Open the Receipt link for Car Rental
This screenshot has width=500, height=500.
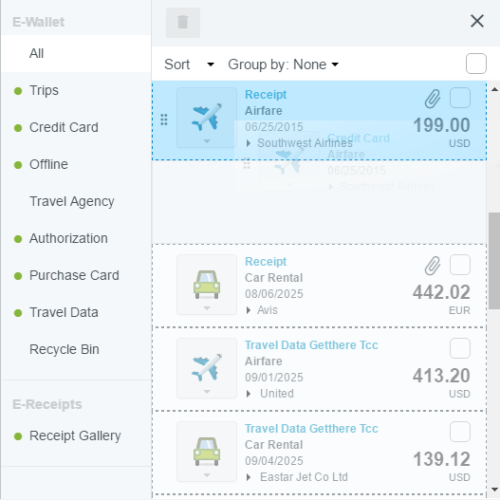(x=266, y=262)
